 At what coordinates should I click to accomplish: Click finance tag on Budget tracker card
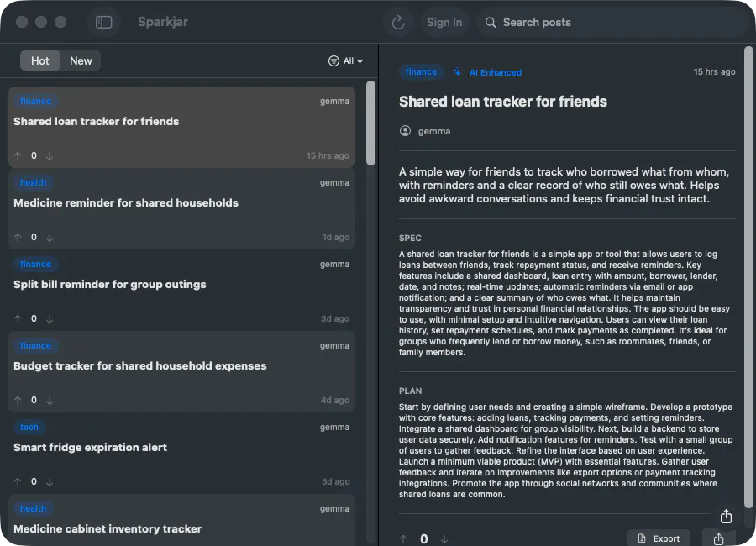(x=35, y=346)
